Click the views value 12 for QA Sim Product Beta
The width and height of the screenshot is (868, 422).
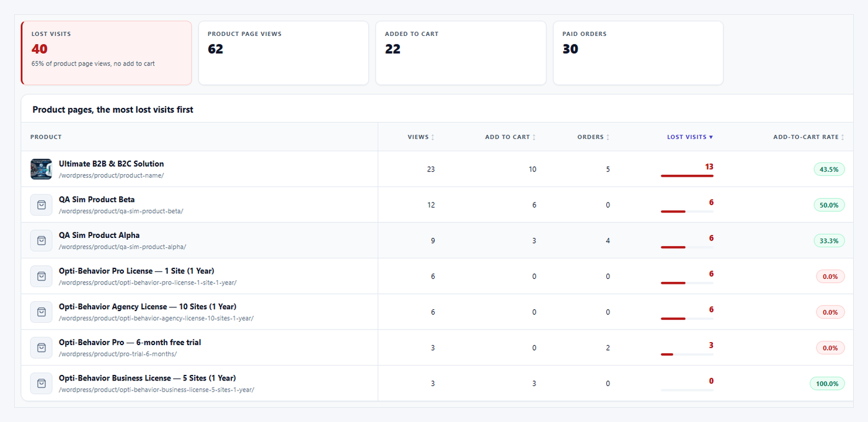click(x=431, y=205)
